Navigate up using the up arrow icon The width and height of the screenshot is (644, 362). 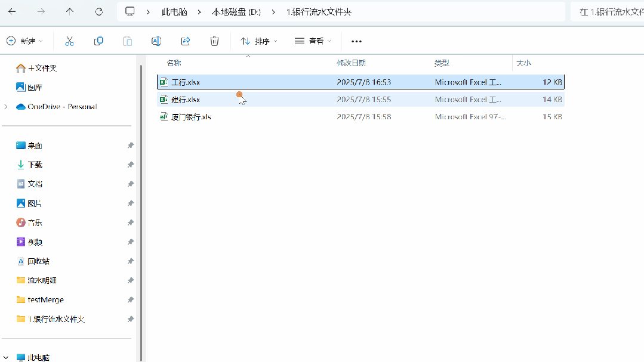69,11
